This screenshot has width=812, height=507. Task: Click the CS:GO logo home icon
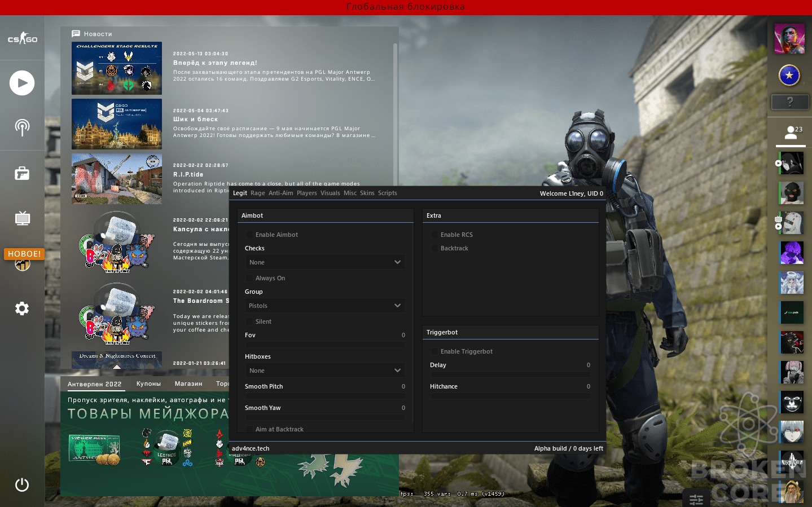[23, 38]
